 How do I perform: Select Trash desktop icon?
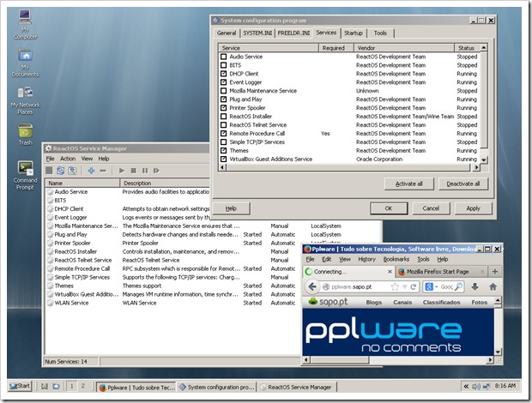pyautogui.click(x=25, y=135)
